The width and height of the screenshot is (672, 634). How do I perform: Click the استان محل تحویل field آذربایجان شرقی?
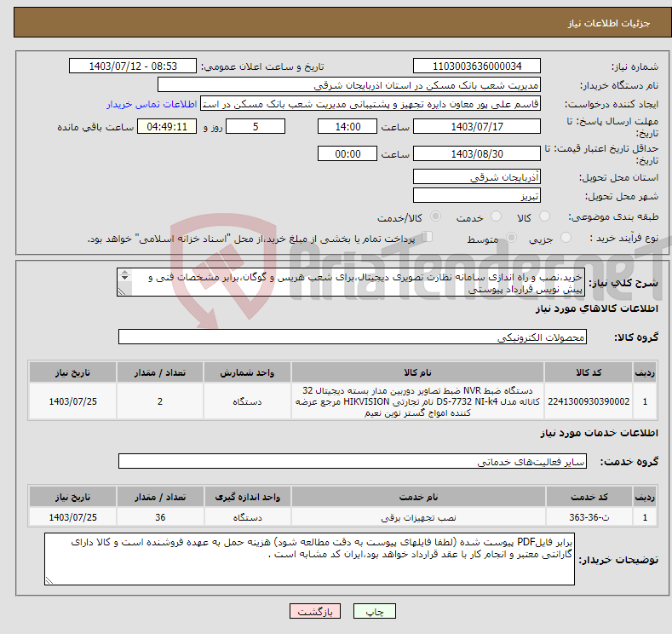[x=477, y=176]
